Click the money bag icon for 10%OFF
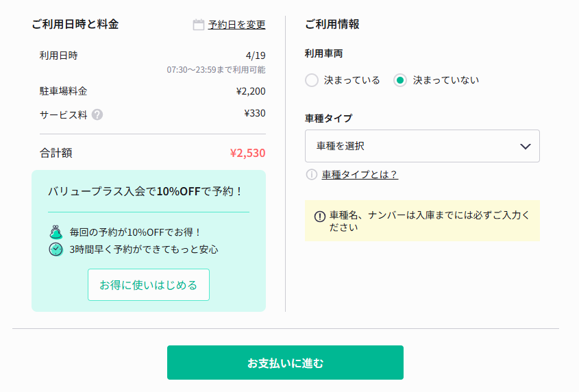This screenshot has height=392, width=579. [x=56, y=232]
